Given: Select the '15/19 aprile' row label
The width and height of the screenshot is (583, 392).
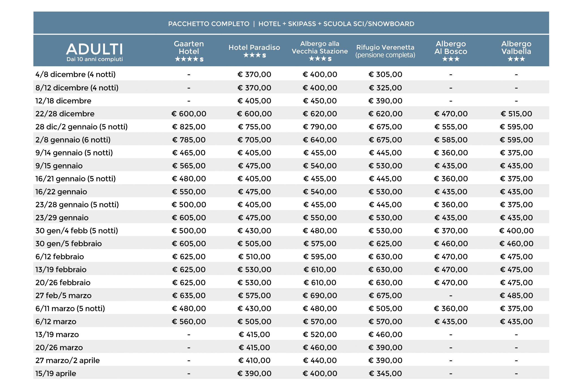Looking at the screenshot, I should [x=56, y=374].
